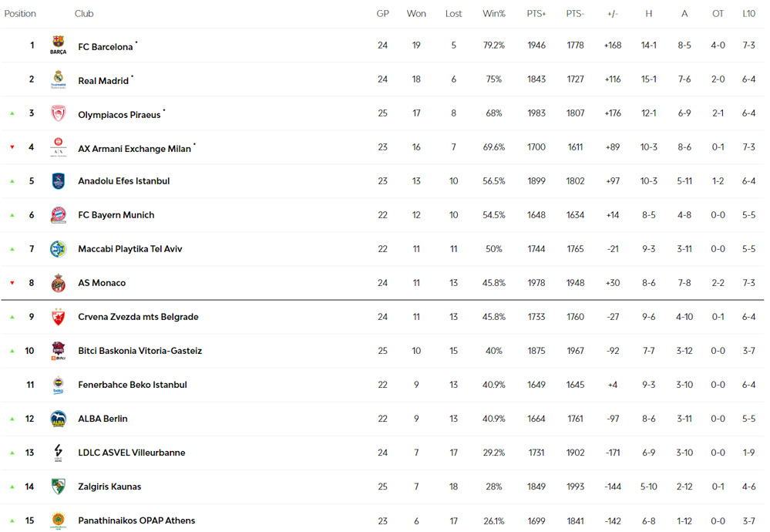Select the Anadolu Efes Istanbul logo
770x532 pixels.
(58, 180)
